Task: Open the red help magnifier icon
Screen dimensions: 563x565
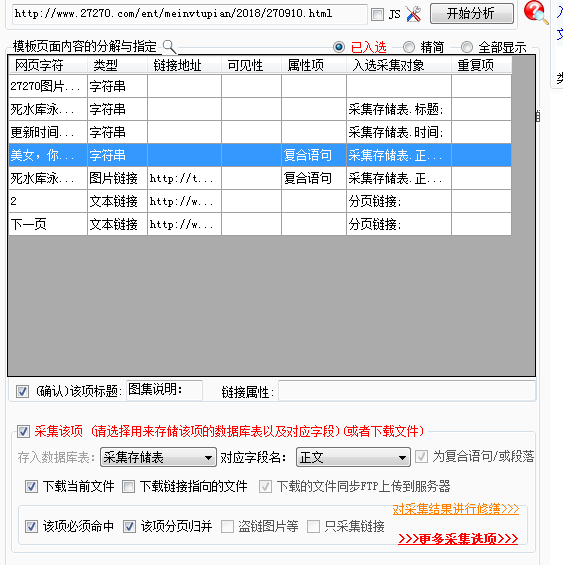Action: (x=536, y=13)
